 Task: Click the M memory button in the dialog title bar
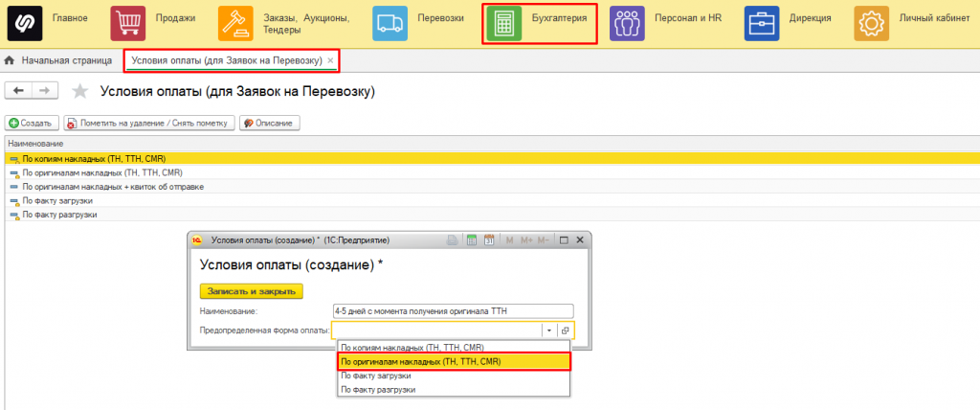pyautogui.click(x=509, y=239)
